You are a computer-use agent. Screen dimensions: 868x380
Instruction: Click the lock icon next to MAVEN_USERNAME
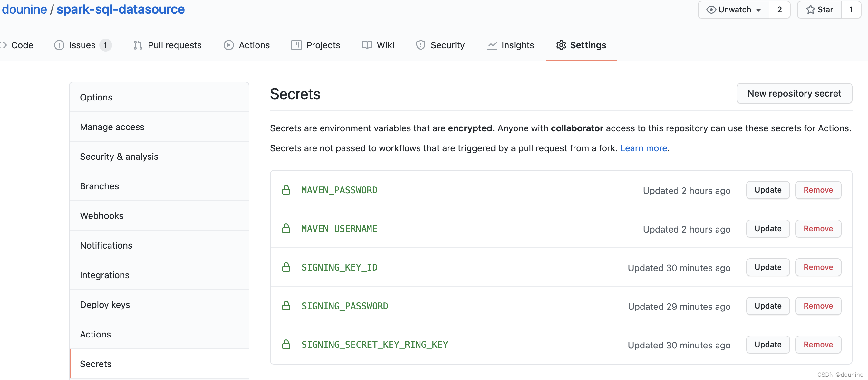[286, 228]
